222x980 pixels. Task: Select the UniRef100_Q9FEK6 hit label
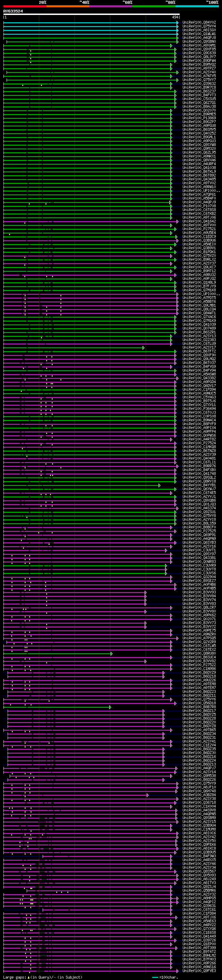click(199, 844)
